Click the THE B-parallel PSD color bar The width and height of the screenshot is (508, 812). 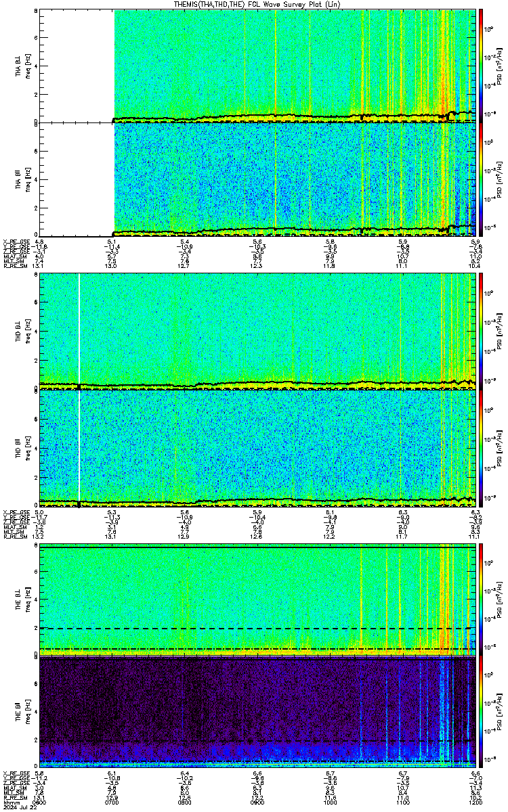[x=481, y=712]
